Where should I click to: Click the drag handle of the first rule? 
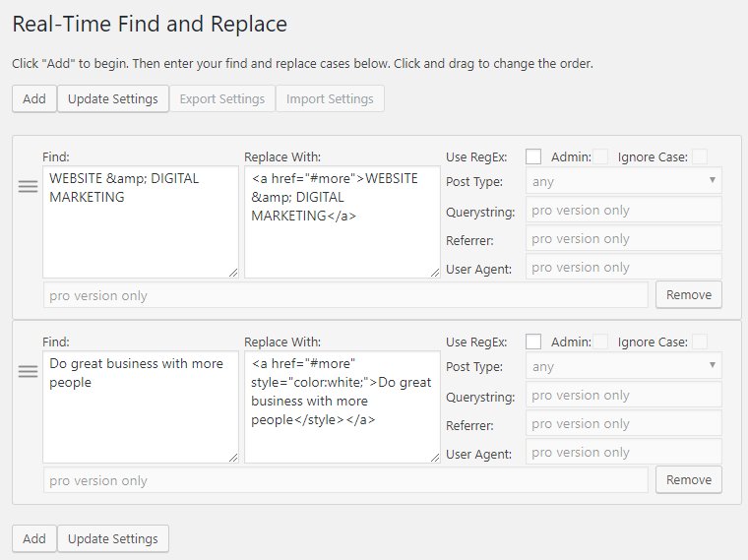(29, 187)
